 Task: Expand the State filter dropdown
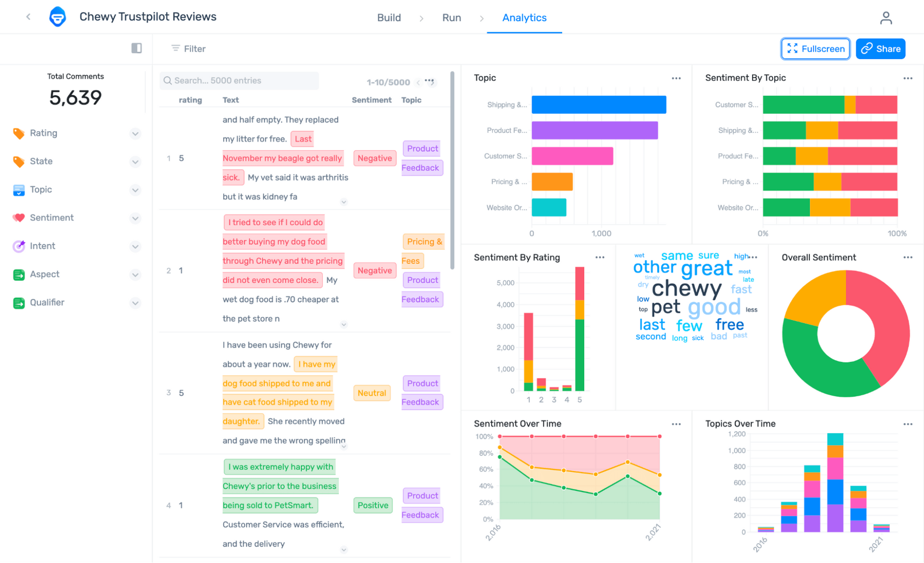[135, 162]
